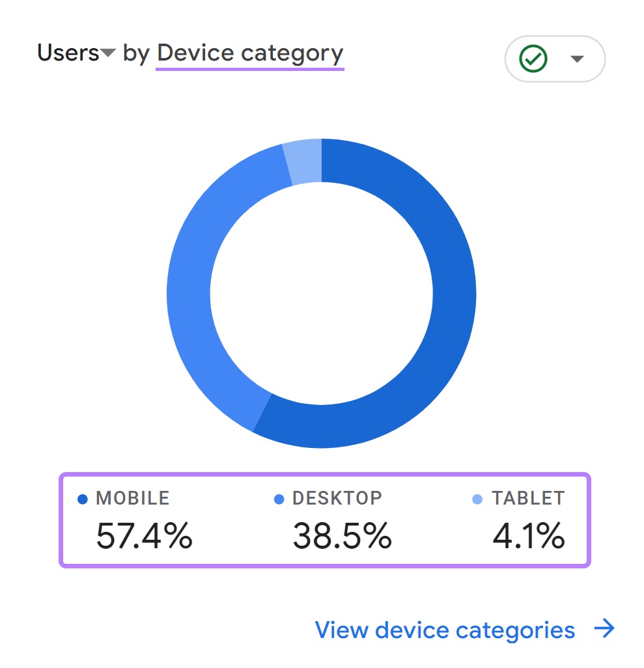This screenshot has width=644, height=668.
Task: Open the Device category dimension selector
Action: (x=249, y=53)
